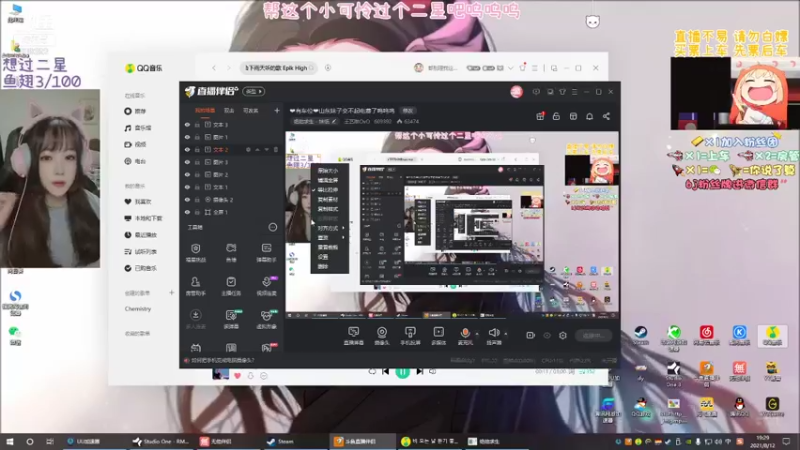Hide the 摄像头 2 camera layer
Screen dimensions: 800x450
(x=187, y=199)
